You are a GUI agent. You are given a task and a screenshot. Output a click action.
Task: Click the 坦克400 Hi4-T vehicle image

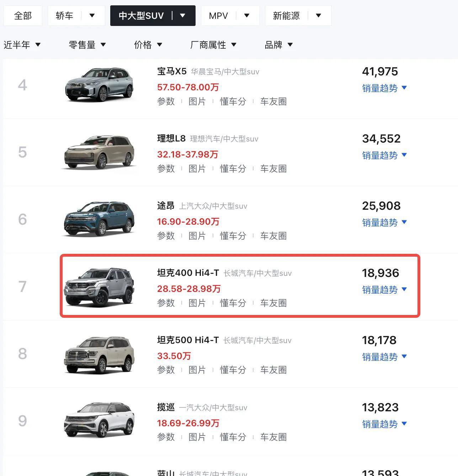(99, 287)
